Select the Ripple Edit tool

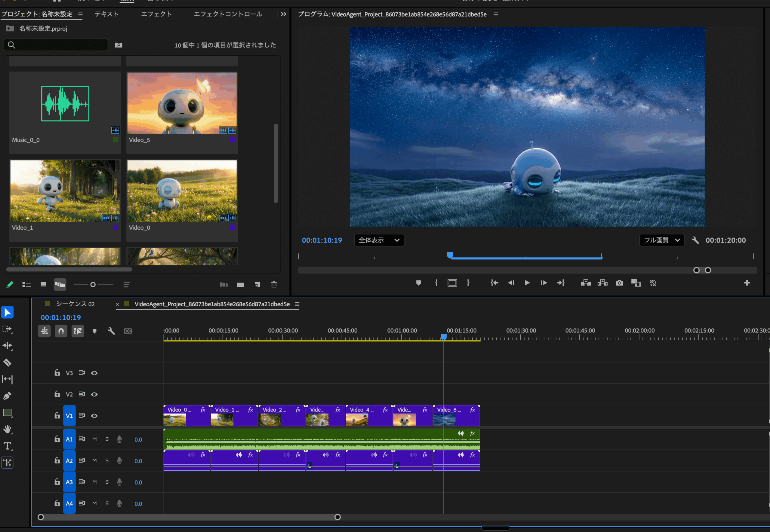click(x=7, y=346)
